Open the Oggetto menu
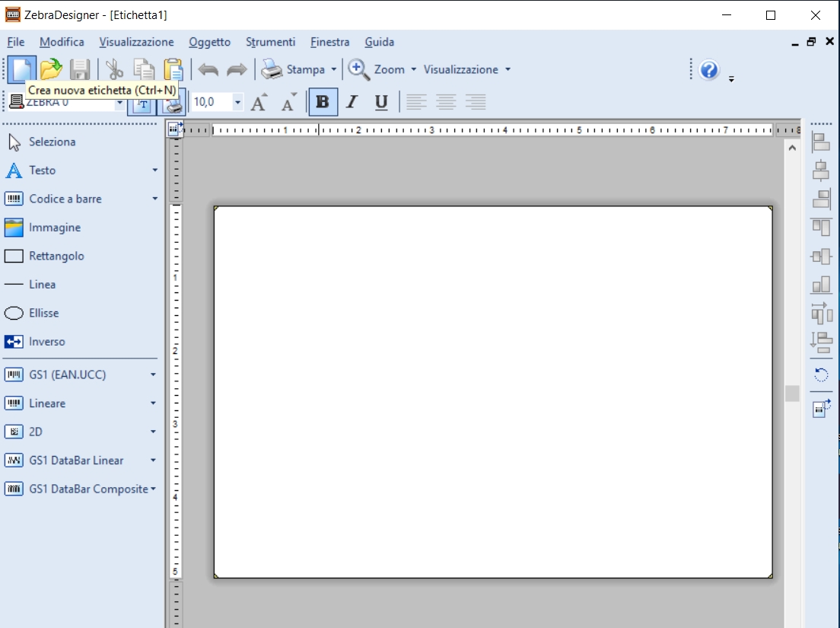The image size is (840, 628). tap(209, 42)
